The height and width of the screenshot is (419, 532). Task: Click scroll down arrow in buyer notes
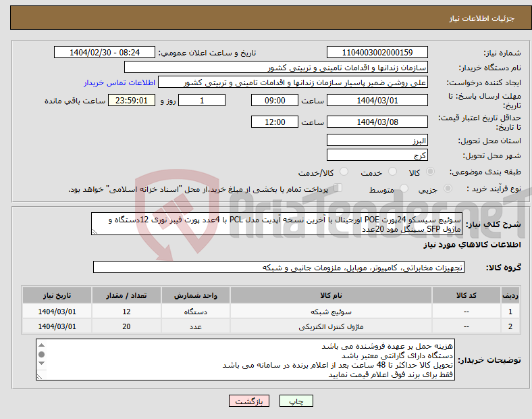(41, 364)
